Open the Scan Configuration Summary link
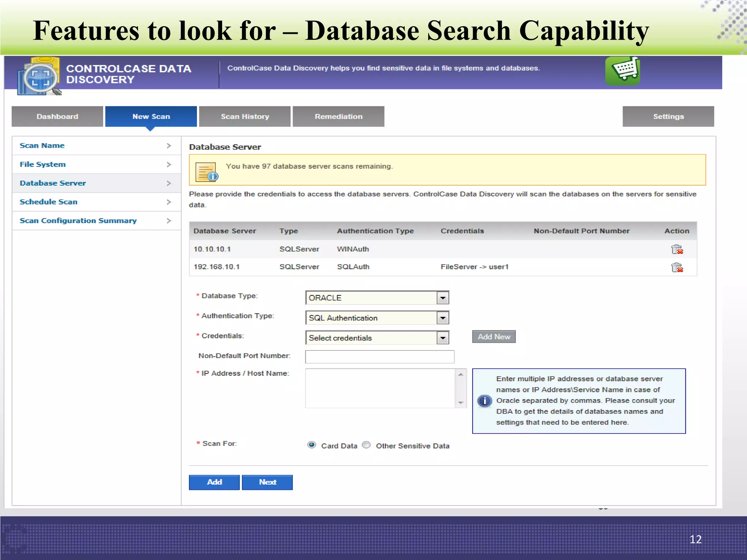Image resolution: width=747 pixels, height=560 pixels. (78, 221)
